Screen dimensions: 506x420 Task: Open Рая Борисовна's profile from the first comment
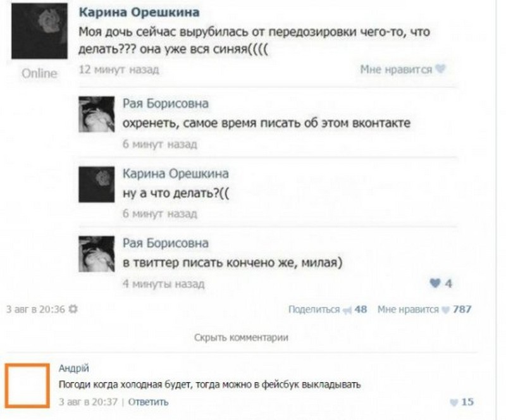click(165, 103)
